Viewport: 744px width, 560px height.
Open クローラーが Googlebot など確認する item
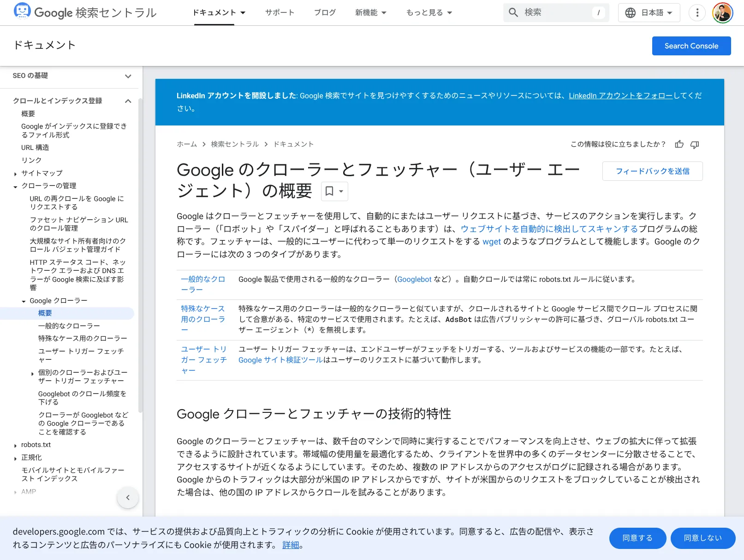(83, 423)
